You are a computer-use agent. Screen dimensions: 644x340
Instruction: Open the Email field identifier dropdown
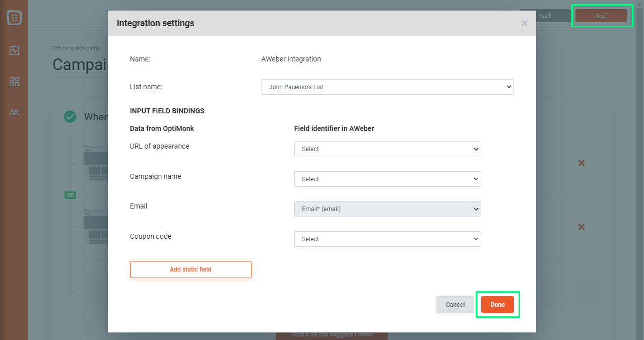click(388, 209)
